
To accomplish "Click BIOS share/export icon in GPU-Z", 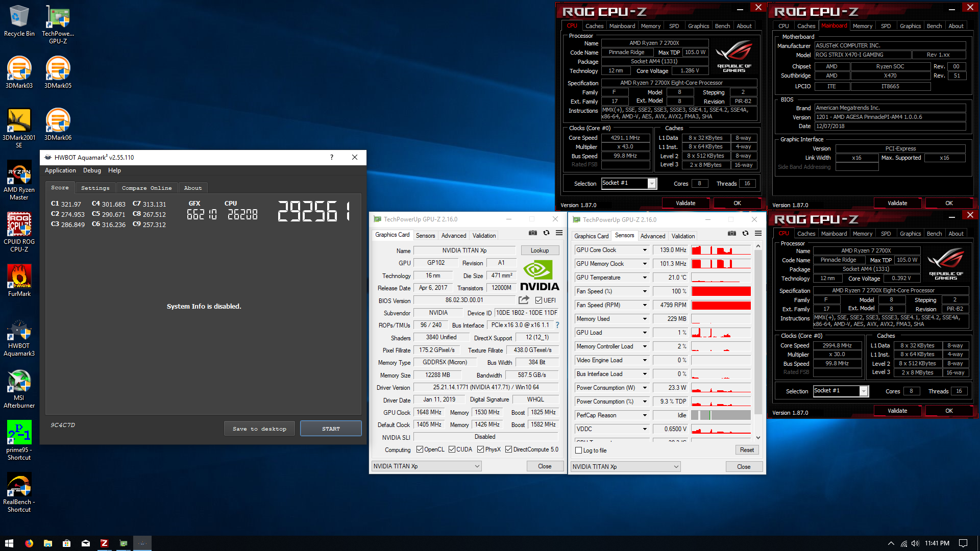I will tap(524, 300).
